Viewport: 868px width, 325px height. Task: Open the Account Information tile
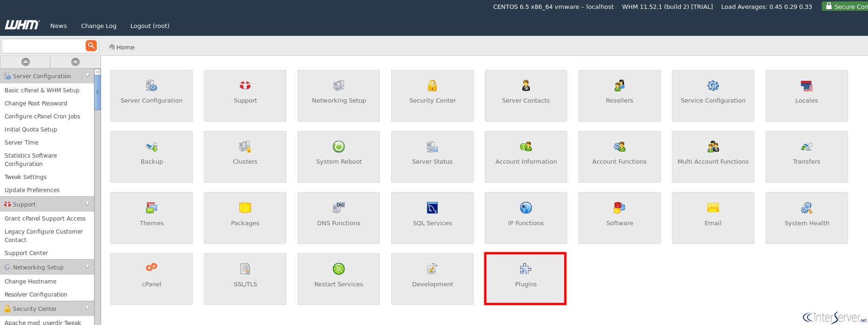point(526,157)
